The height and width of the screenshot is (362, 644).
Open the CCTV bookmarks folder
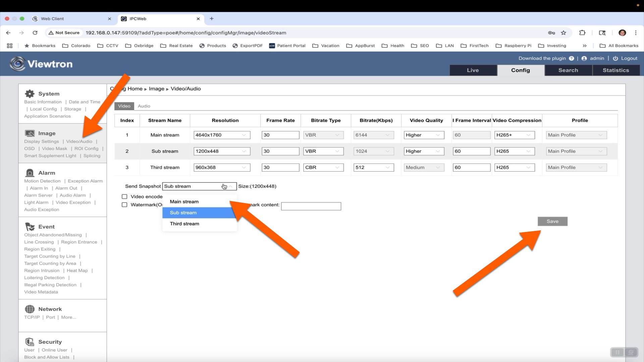point(108,46)
